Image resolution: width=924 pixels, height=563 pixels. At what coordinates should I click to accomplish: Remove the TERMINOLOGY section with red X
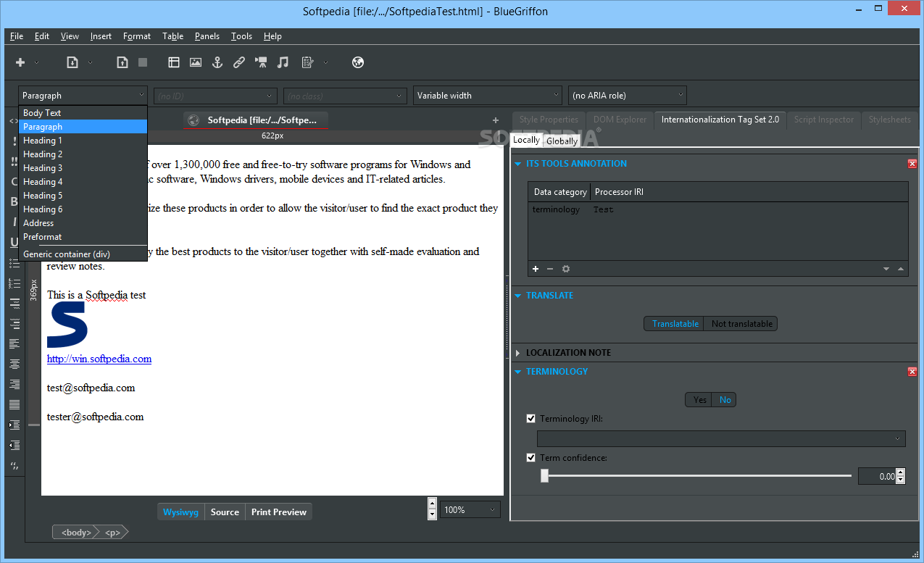912,372
